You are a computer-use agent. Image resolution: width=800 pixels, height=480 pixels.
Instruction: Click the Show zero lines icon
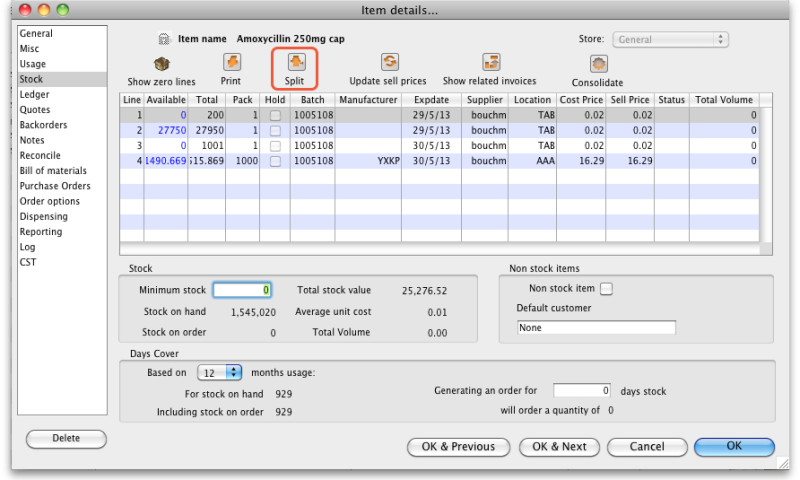(161, 63)
